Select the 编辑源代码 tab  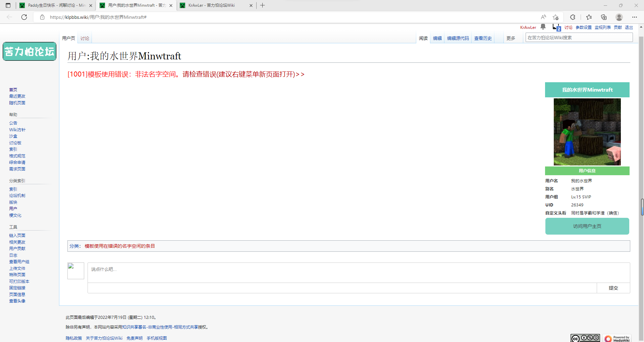458,38
